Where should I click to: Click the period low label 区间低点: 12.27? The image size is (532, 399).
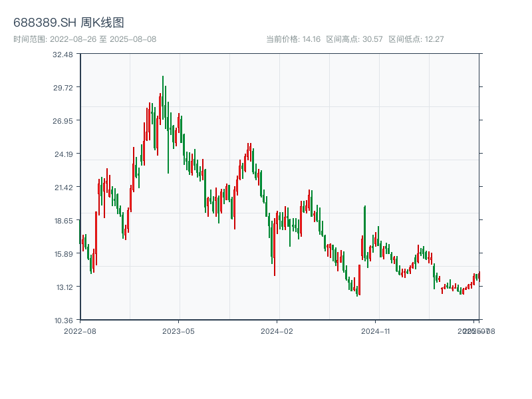point(416,39)
